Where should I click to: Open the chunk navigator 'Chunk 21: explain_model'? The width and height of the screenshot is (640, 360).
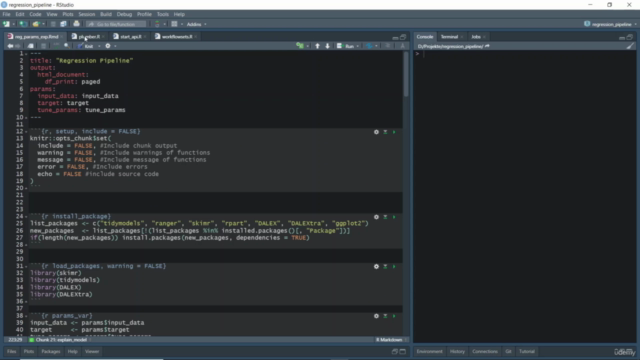(x=60, y=340)
